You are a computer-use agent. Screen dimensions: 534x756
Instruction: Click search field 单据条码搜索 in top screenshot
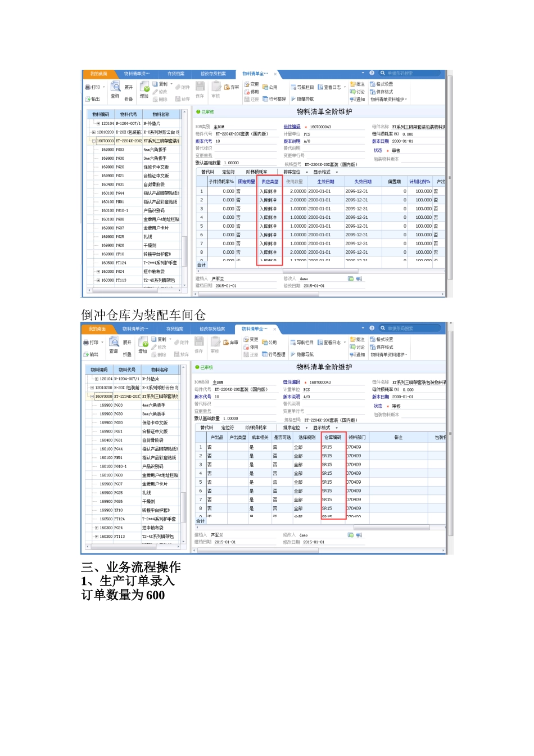[x=410, y=73]
